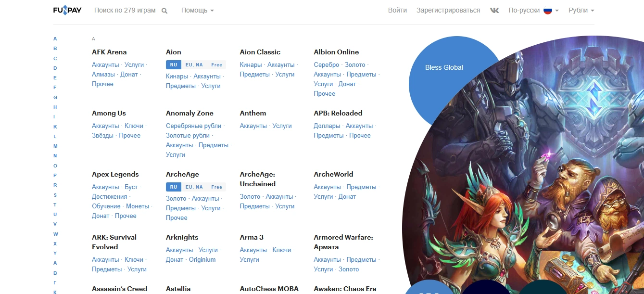Open the Aion Classic game title
644x294 pixels.
[x=260, y=52]
